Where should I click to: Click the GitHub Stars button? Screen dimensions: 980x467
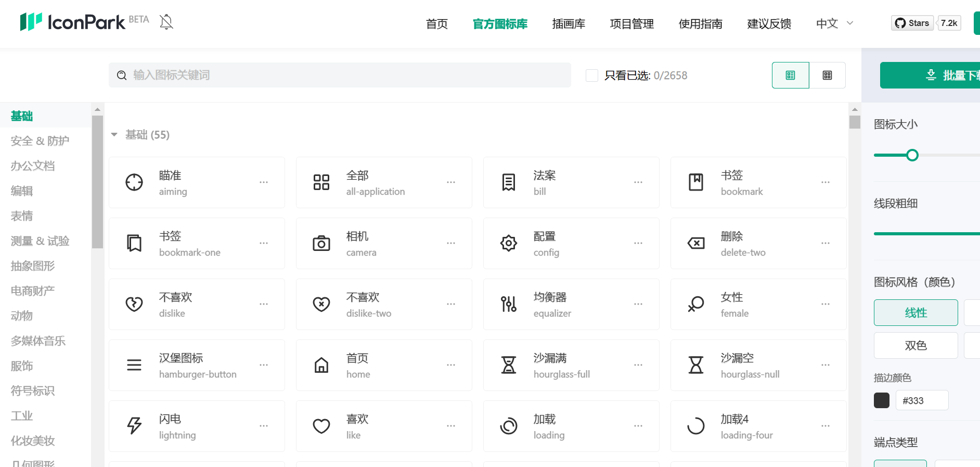912,23
